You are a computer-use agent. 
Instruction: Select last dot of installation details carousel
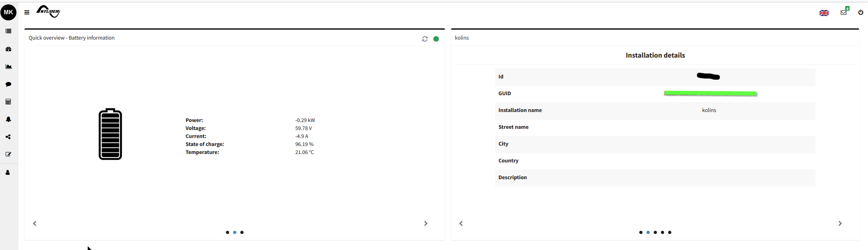670,232
